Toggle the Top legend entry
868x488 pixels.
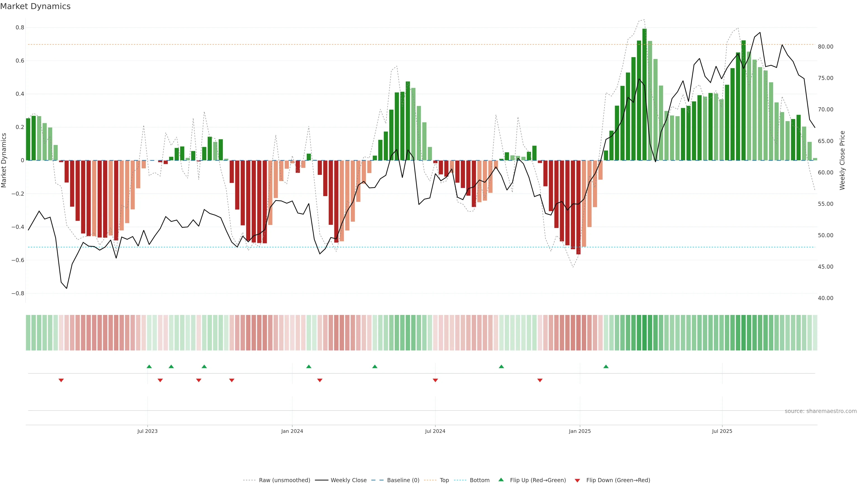444,480
